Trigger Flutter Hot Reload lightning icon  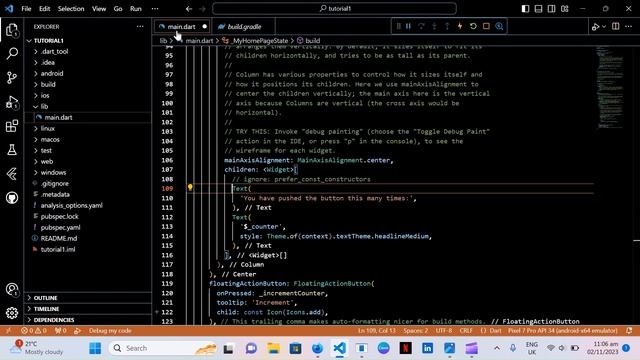(460, 27)
